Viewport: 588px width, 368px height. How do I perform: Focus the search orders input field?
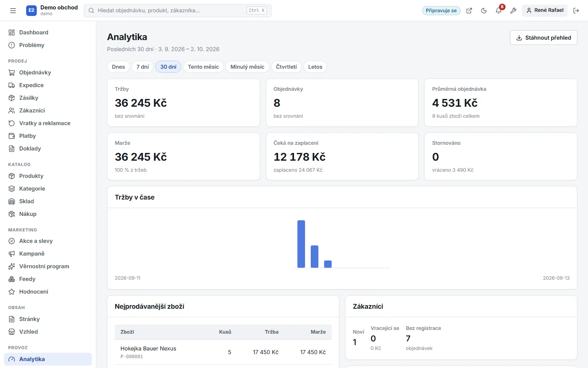178,11
